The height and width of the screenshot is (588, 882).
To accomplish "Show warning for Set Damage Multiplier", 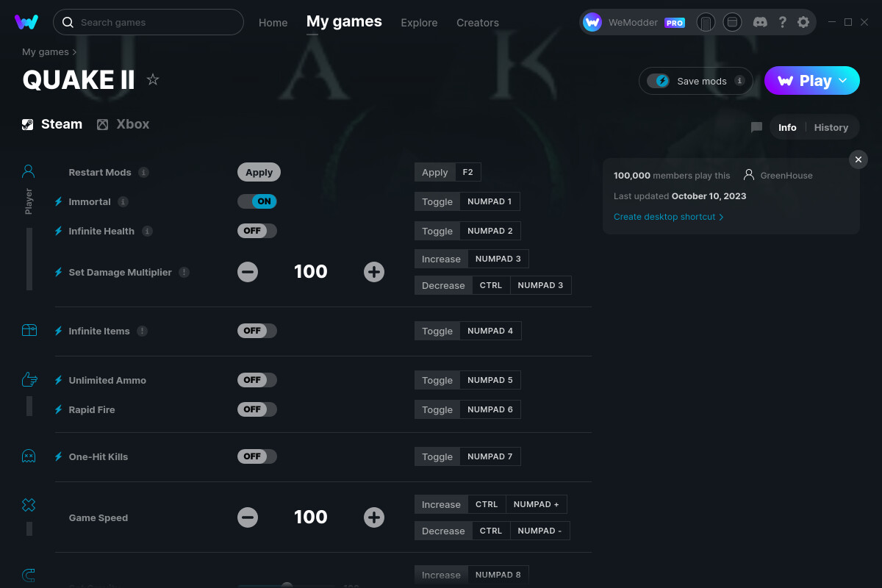I will [x=184, y=272].
